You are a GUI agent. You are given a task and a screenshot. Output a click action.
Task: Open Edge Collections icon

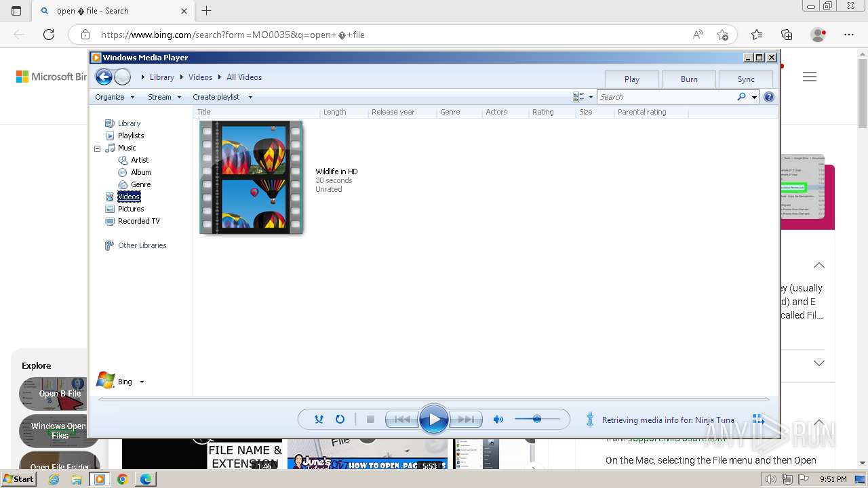point(787,35)
